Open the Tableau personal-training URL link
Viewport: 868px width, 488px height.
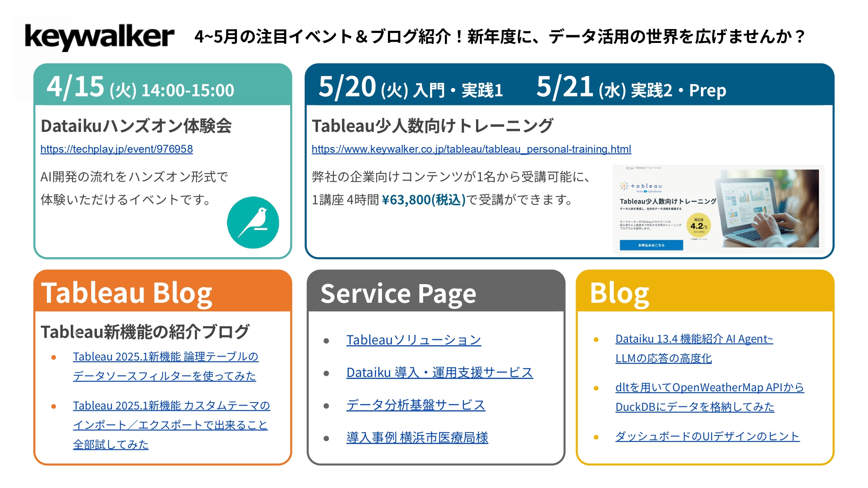point(471,149)
